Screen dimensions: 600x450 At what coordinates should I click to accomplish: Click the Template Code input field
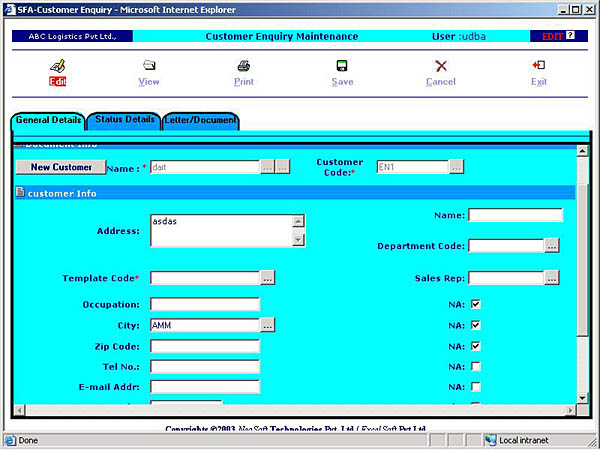tap(205, 278)
